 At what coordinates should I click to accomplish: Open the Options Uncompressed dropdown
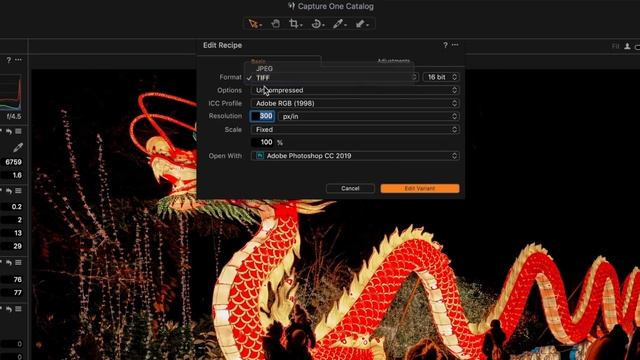pyautogui.click(x=355, y=90)
